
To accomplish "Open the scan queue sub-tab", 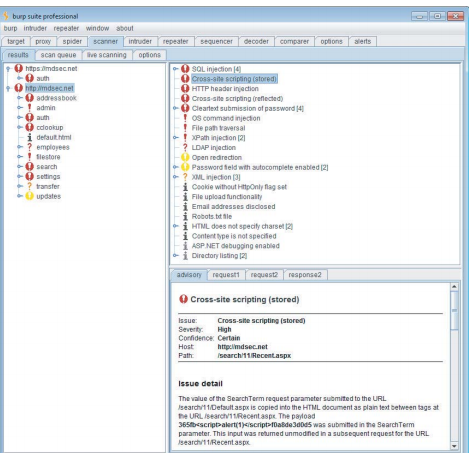I will (58, 55).
